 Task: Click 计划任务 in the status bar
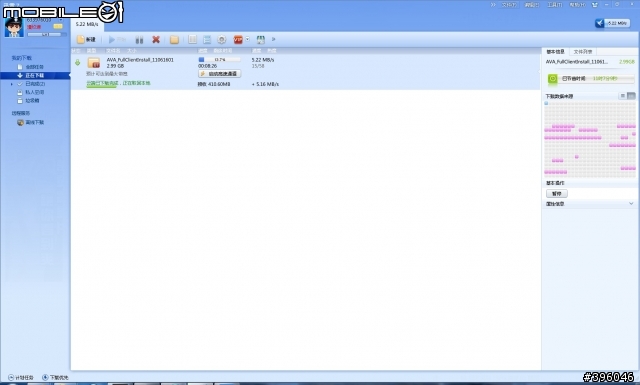pyautogui.click(x=21, y=378)
